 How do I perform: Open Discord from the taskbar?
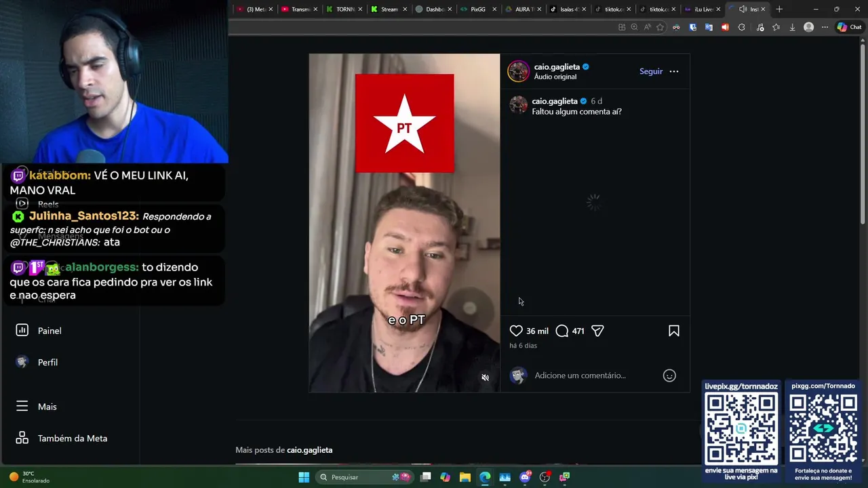pos(525,477)
